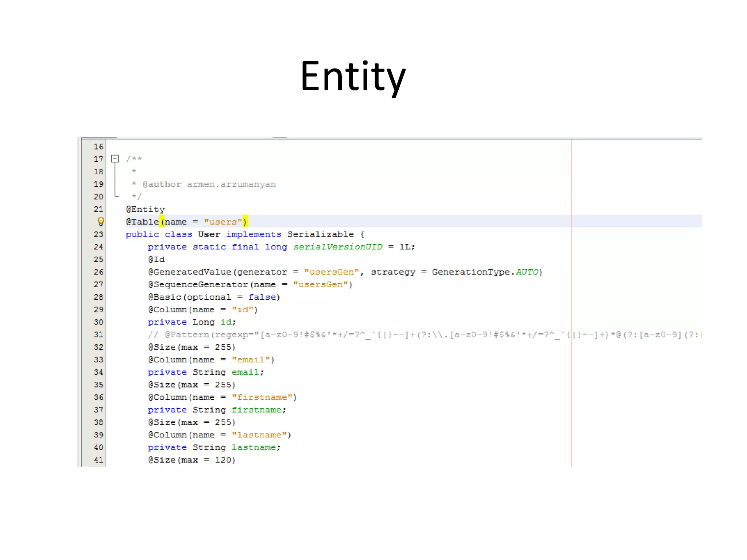
Task: Click the "firstname" column name string
Action: pos(262,397)
